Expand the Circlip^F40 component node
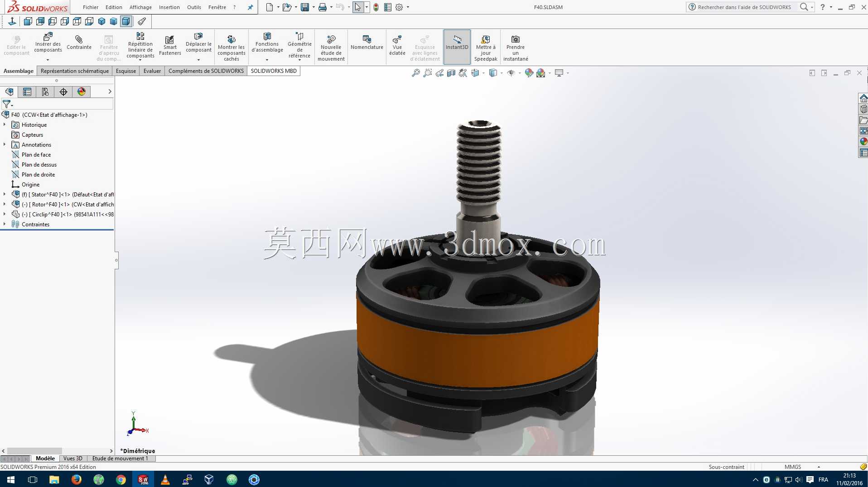 5,214
